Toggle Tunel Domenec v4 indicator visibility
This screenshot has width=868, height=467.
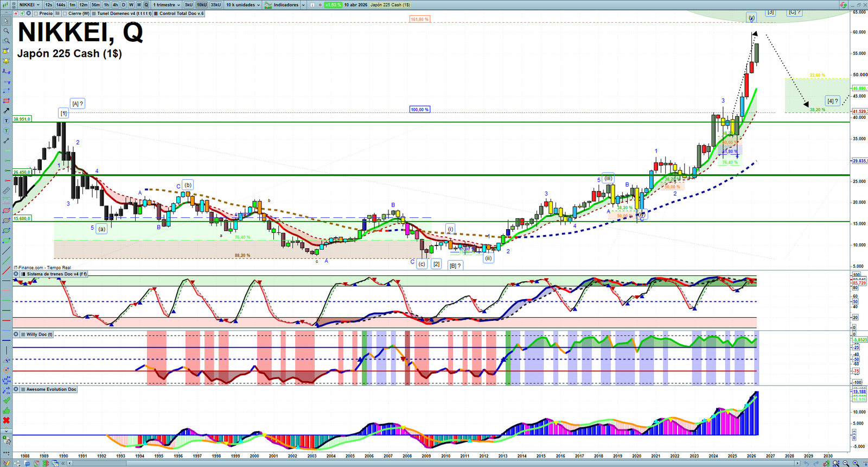pyautogui.click(x=94, y=14)
